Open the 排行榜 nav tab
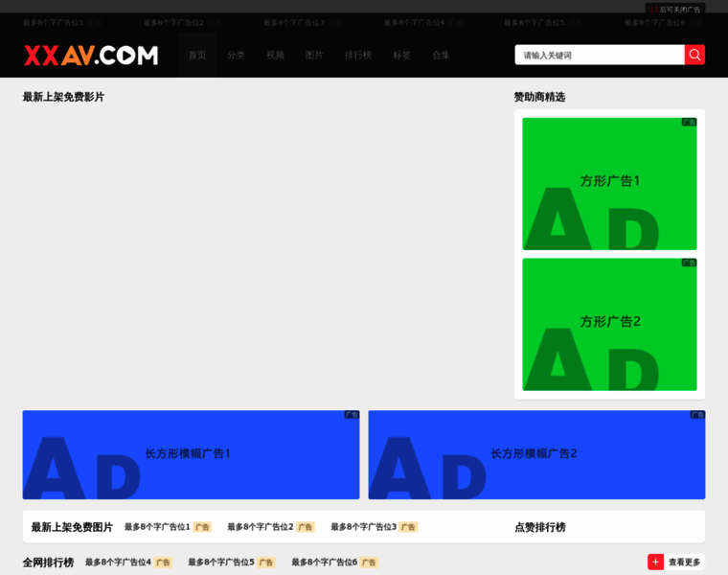Image resolution: width=728 pixels, height=575 pixels. tap(358, 56)
